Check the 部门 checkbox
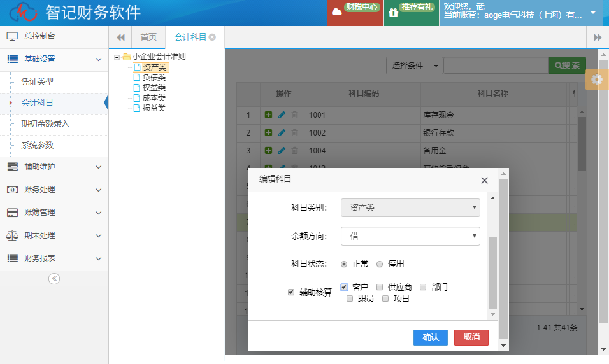The image size is (609, 364). pyautogui.click(x=423, y=287)
